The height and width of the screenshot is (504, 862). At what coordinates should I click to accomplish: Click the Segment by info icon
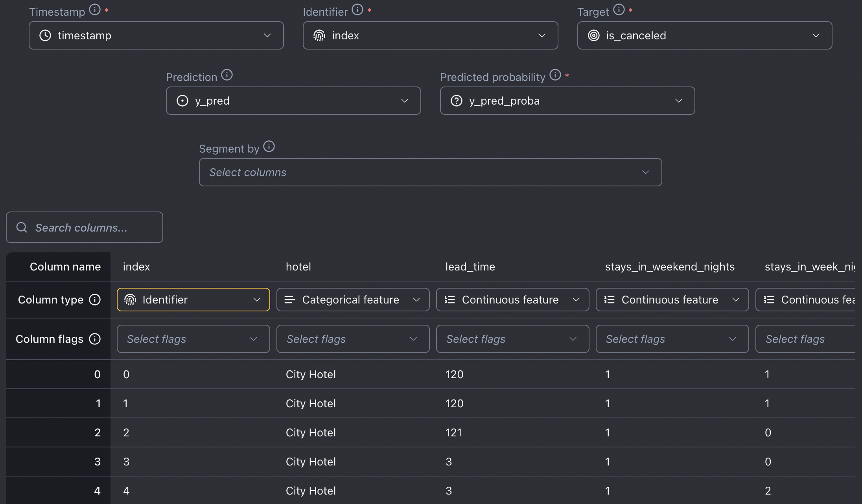[x=269, y=146]
